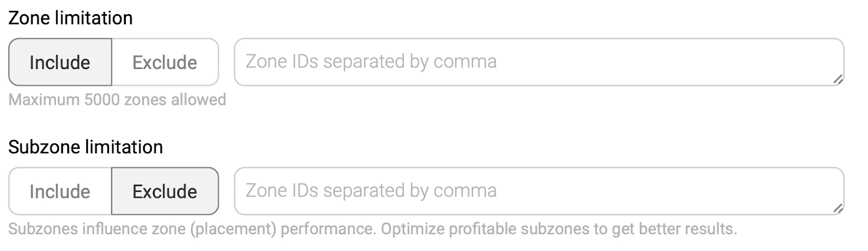Focus the lower "Zone IDs separated by comma" box
This screenshot has width=868, height=251.
pyautogui.click(x=538, y=191)
